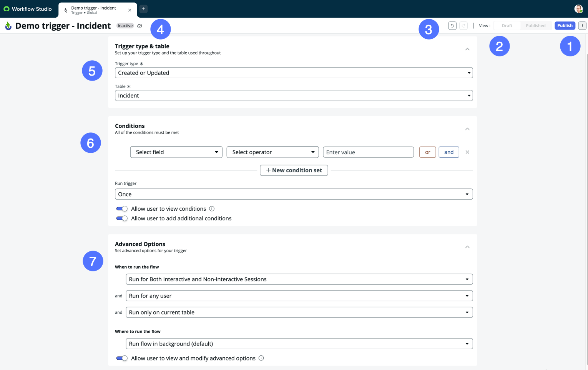Toggle Allow user to view conditions
The image size is (588, 370).
(x=122, y=209)
